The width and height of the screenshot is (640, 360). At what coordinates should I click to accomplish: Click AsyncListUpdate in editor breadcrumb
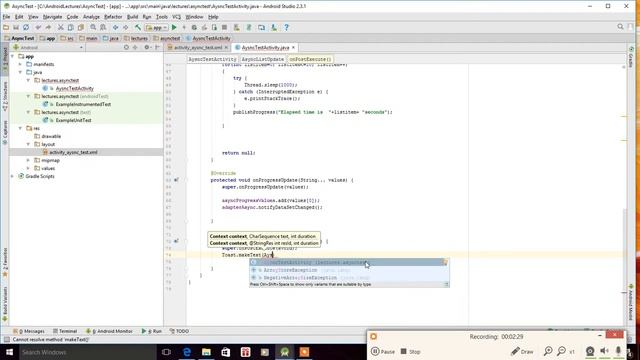point(262,59)
